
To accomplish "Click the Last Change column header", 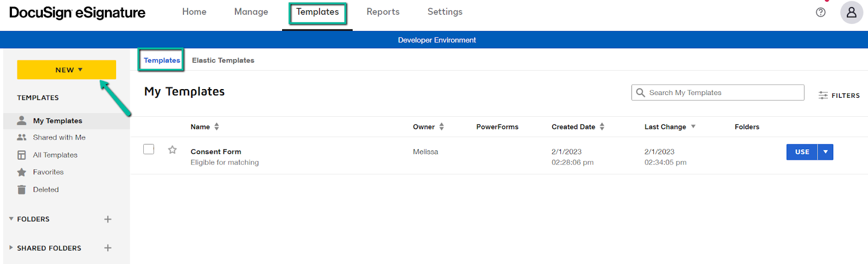I will (665, 127).
